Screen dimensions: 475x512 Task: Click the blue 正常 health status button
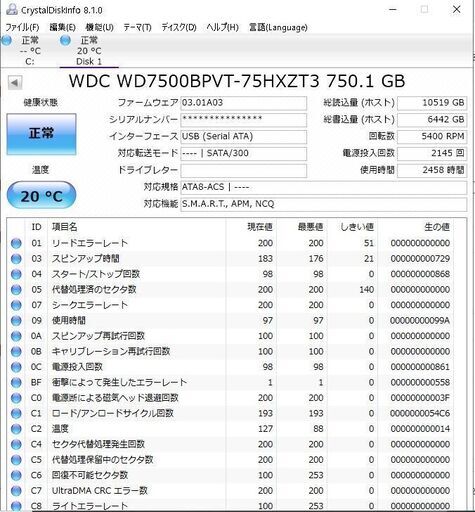(41, 134)
